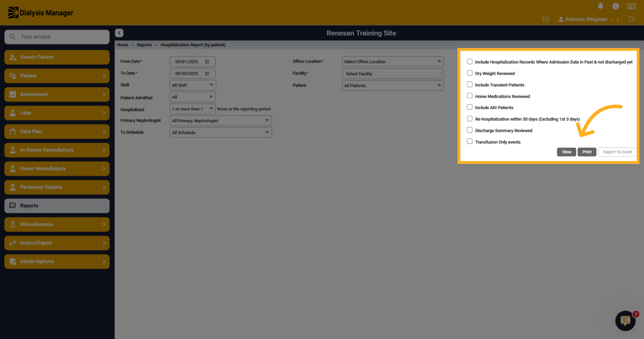
Task: Tick Re-hospitalization within 30 days checkbox
Action: click(470, 119)
